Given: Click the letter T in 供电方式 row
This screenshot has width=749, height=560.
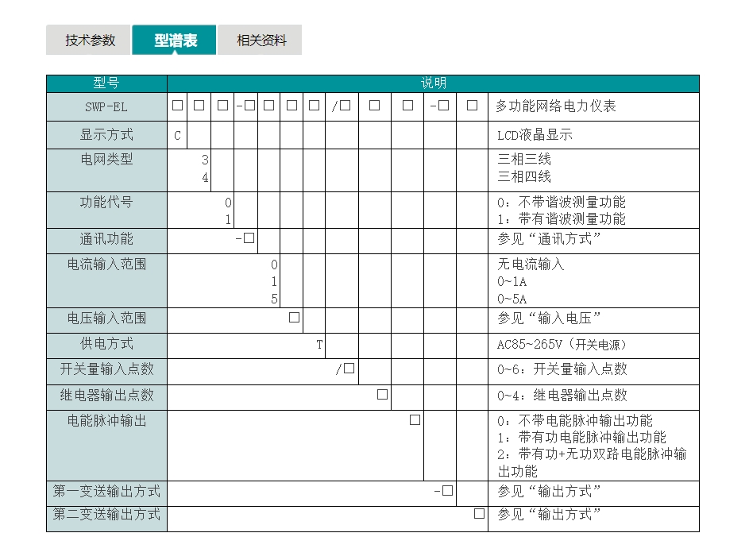Looking at the screenshot, I should [x=320, y=345].
